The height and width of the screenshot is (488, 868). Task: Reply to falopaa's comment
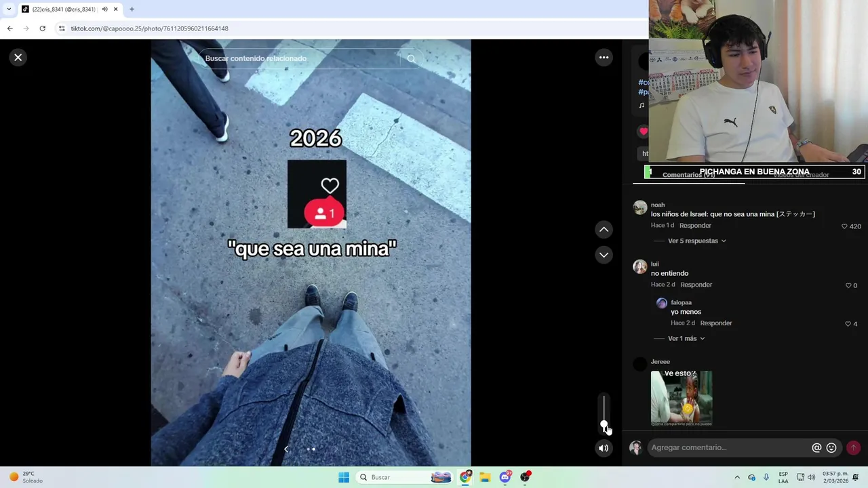click(715, 323)
